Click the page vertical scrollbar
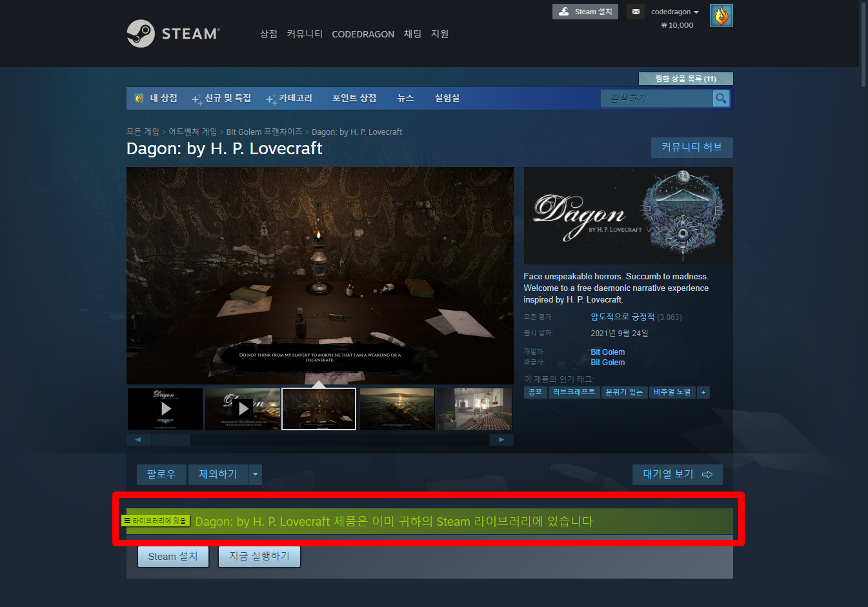The image size is (868, 607). 863,44
